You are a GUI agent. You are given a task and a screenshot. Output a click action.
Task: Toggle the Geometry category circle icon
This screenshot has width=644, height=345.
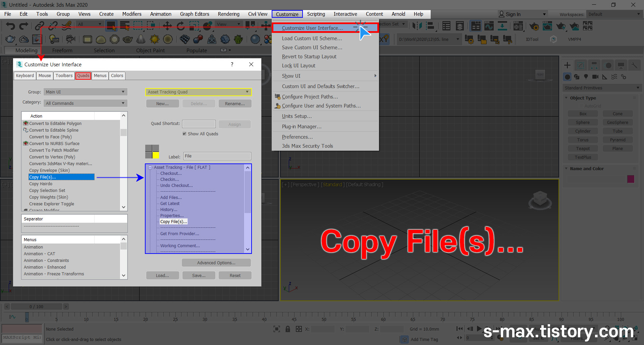[567, 77]
